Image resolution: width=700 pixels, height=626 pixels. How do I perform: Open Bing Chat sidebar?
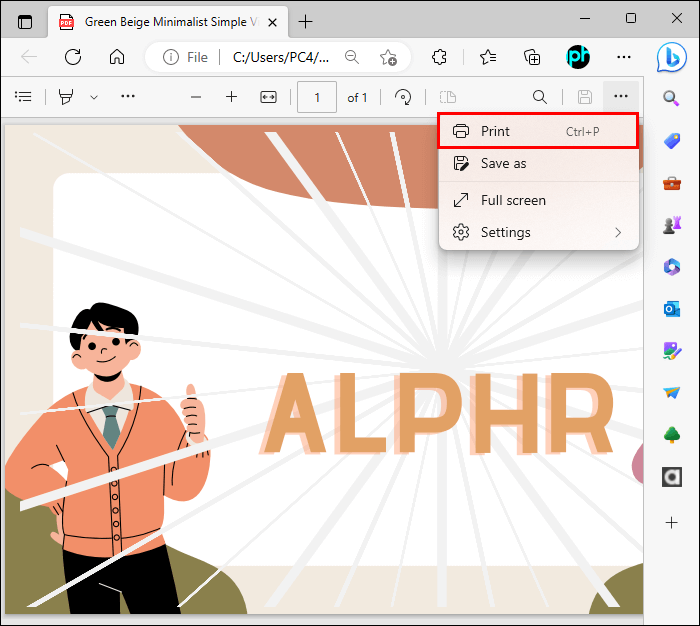click(671, 57)
